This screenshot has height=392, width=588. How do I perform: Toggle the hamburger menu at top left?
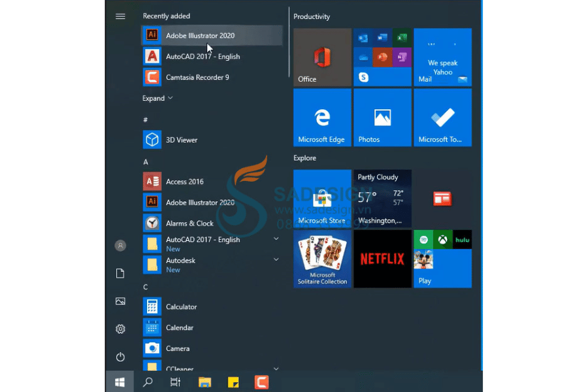120,16
